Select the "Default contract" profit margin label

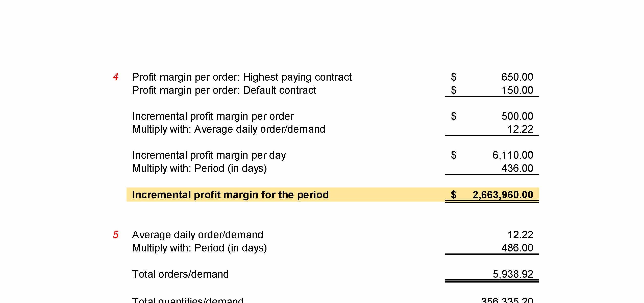[224, 90]
